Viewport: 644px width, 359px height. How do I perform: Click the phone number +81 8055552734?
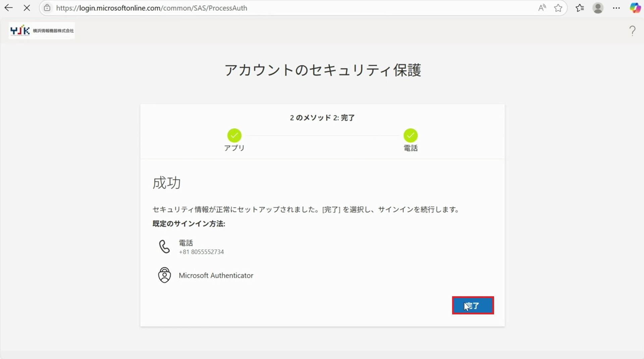pos(201,252)
